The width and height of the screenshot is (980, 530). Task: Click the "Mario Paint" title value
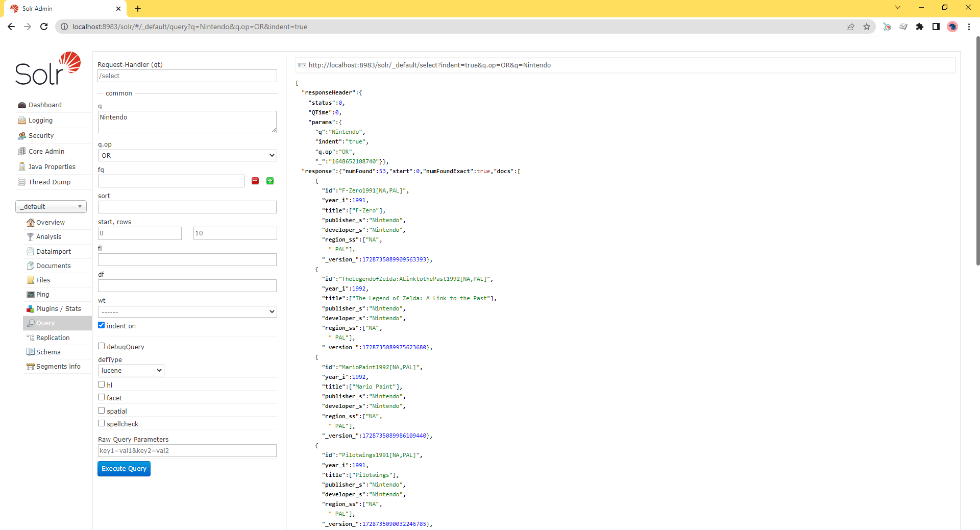pyautogui.click(x=374, y=387)
